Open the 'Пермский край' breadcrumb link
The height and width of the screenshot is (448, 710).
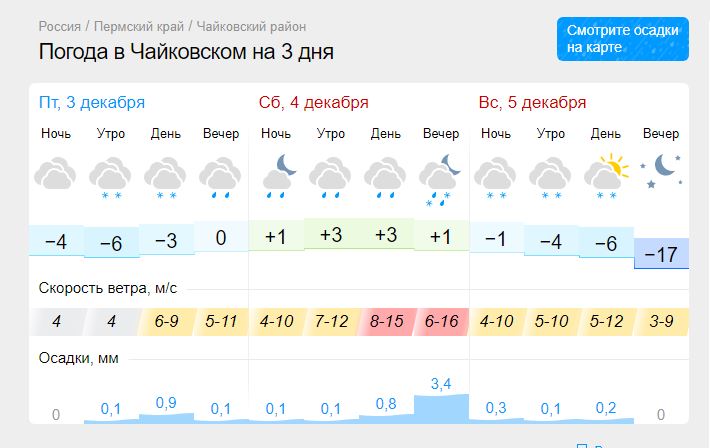point(139,27)
